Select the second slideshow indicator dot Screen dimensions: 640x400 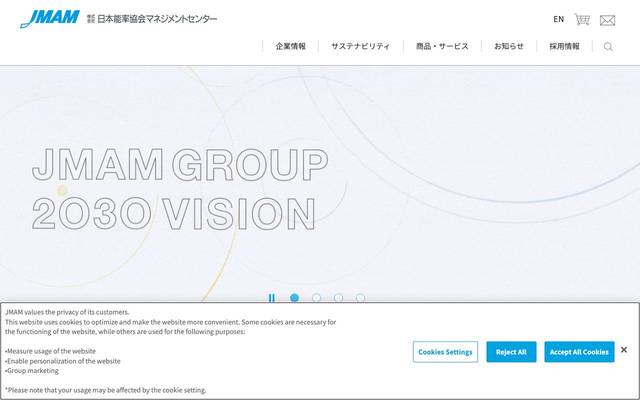tap(316, 298)
